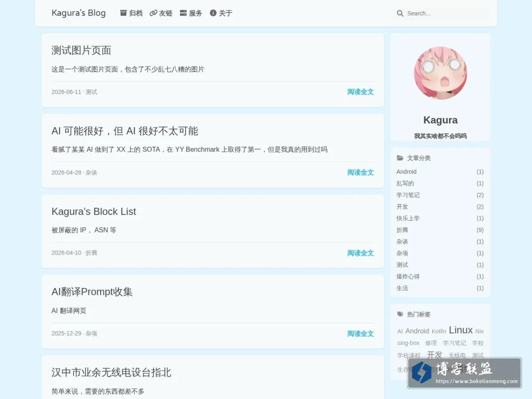Open the AI 可能很好 post title

(x=125, y=131)
